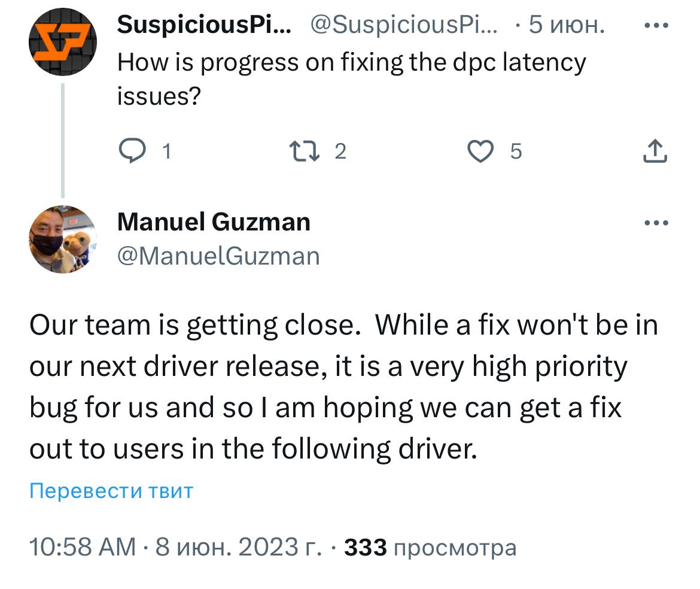Like the tweet with the heart icon
This screenshot has width=700, height=589.
point(479,151)
